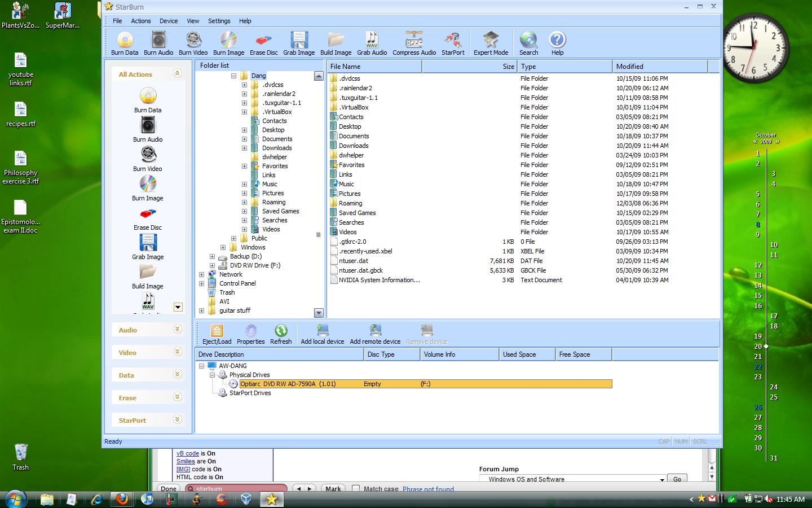Select Grab Image in All Actions panel
Screen dimensions: 812x508
[148, 247]
